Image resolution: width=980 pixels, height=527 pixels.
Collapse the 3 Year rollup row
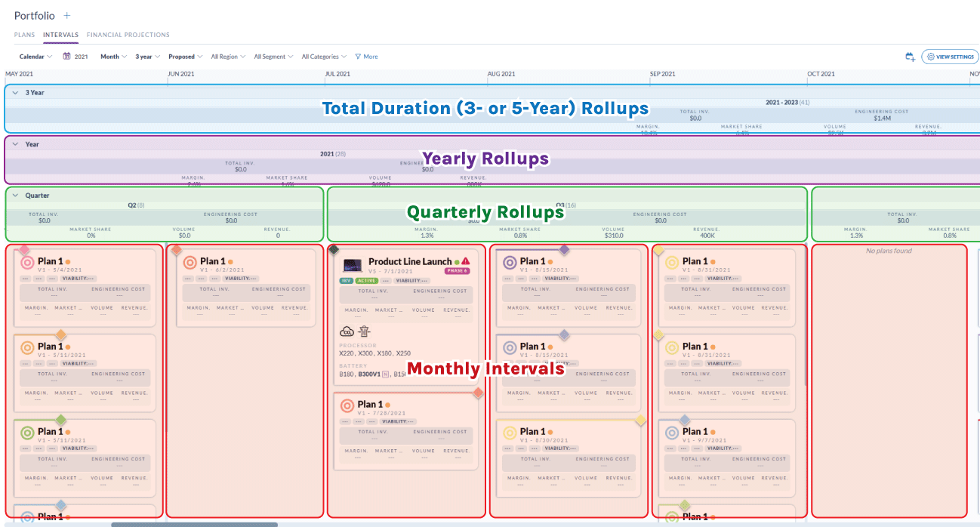(x=15, y=93)
